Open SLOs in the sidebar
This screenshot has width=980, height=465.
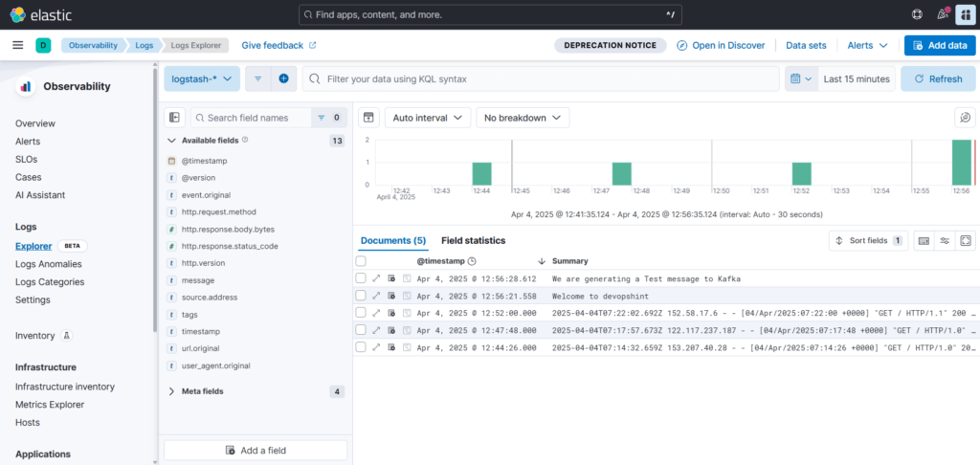(x=26, y=160)
